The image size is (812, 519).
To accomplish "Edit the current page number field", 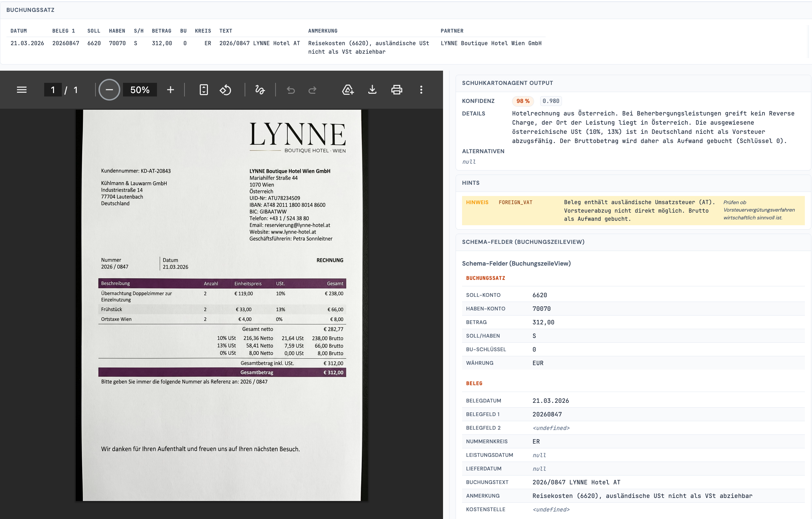I will click(53, 90).
